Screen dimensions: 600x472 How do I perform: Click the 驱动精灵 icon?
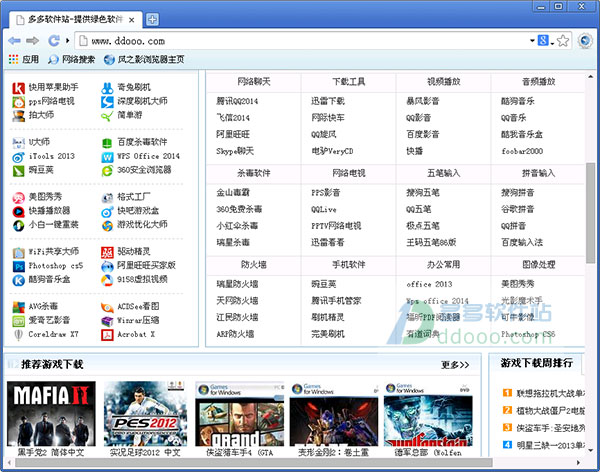click(107, 252)
